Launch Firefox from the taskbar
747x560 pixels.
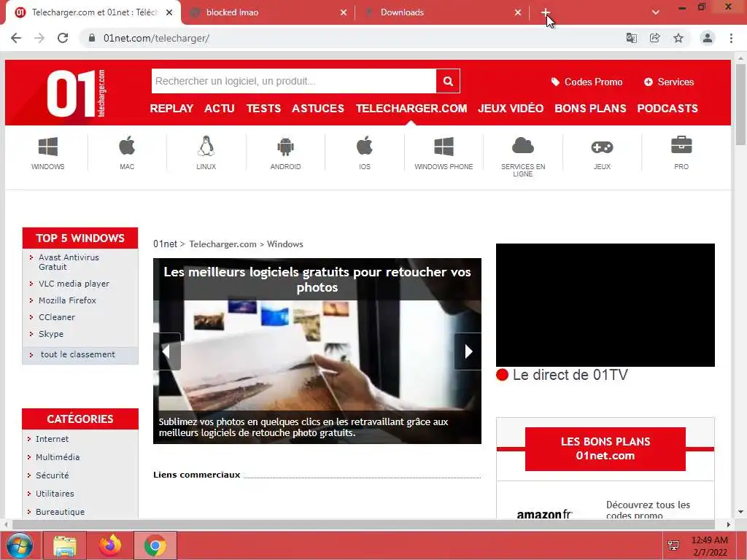[x=110, y=545]
